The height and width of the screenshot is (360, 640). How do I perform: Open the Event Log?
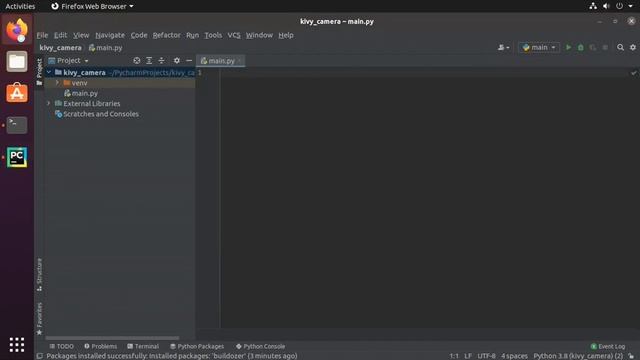click(x=608, y=346)
